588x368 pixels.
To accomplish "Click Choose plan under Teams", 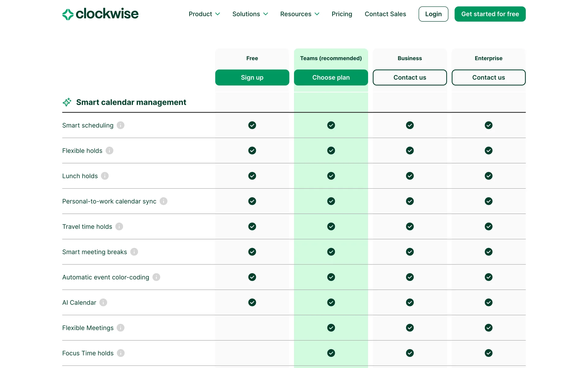I will pyautogui.click(x=331, y=78).
